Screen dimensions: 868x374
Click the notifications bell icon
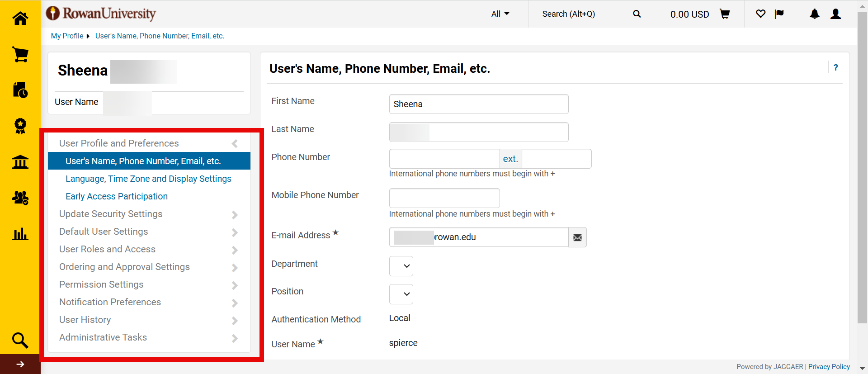point(814,14)
